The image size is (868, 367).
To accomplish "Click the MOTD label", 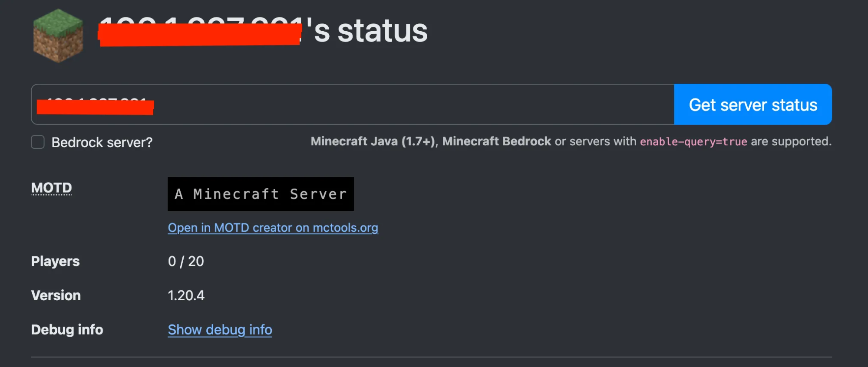I will pyautogui.click(x=52, y=188).
